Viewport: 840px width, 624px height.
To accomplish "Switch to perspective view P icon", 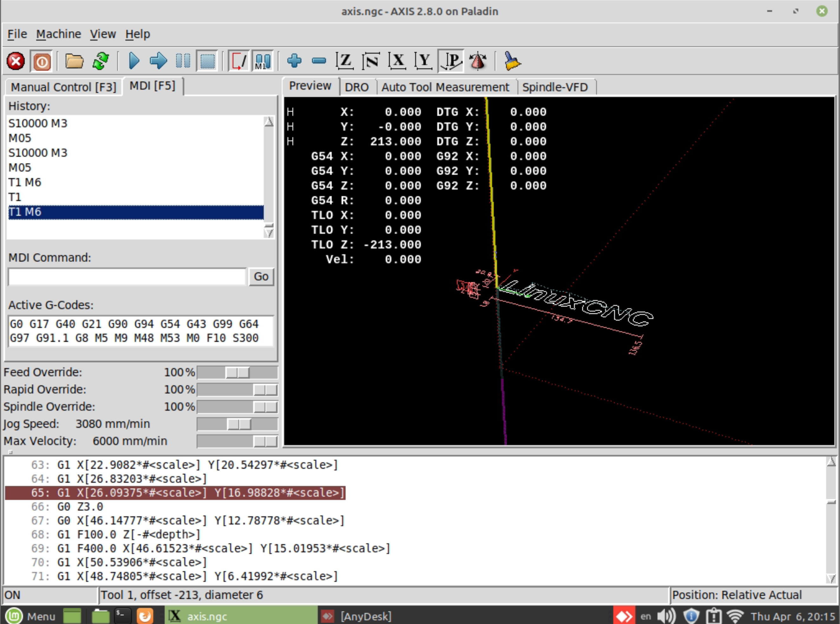I will pyautogui.click(x=451, y=61).
